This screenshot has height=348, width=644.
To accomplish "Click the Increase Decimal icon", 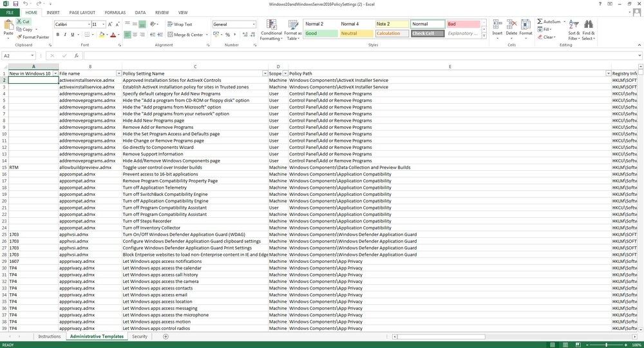I will click(x=245, y=35).
